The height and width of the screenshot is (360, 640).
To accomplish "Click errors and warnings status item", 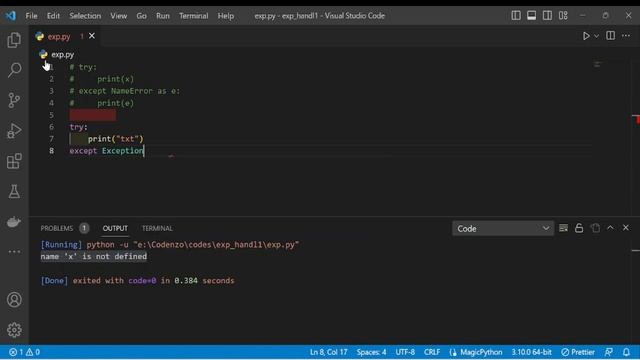I will 24,352.
